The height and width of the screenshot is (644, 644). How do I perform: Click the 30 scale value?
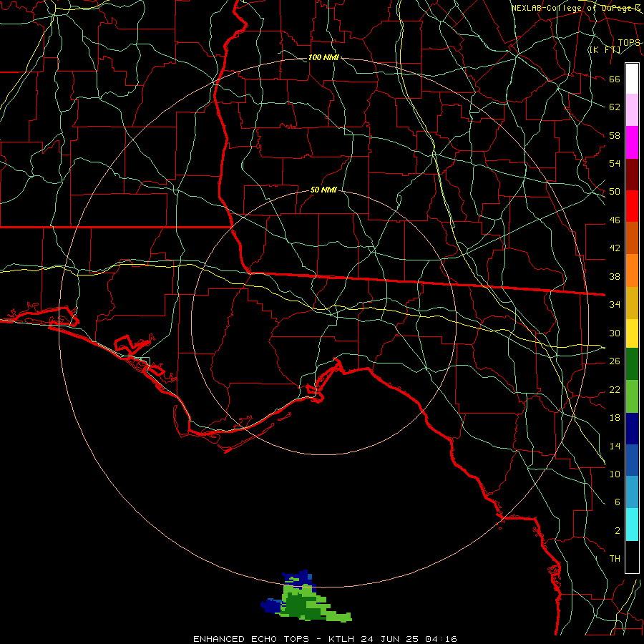pyautogui.click(x=615, y=333)
